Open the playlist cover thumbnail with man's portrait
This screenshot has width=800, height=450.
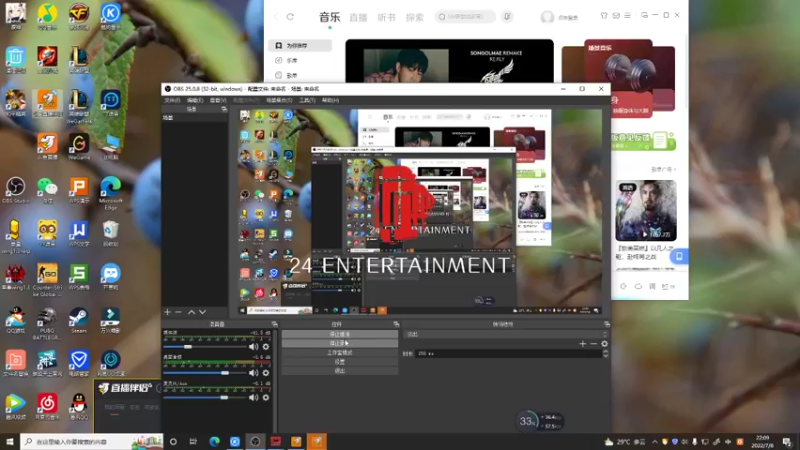point(646,210)
